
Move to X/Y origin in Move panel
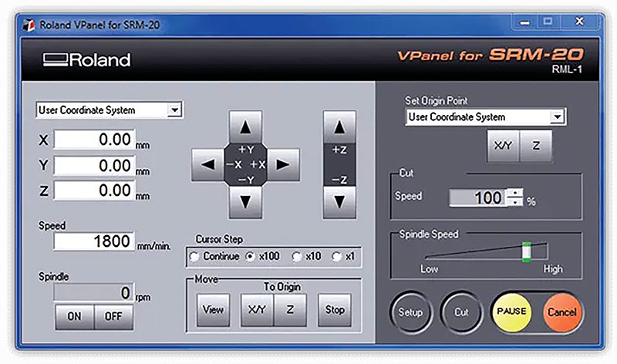click(257, 310)
